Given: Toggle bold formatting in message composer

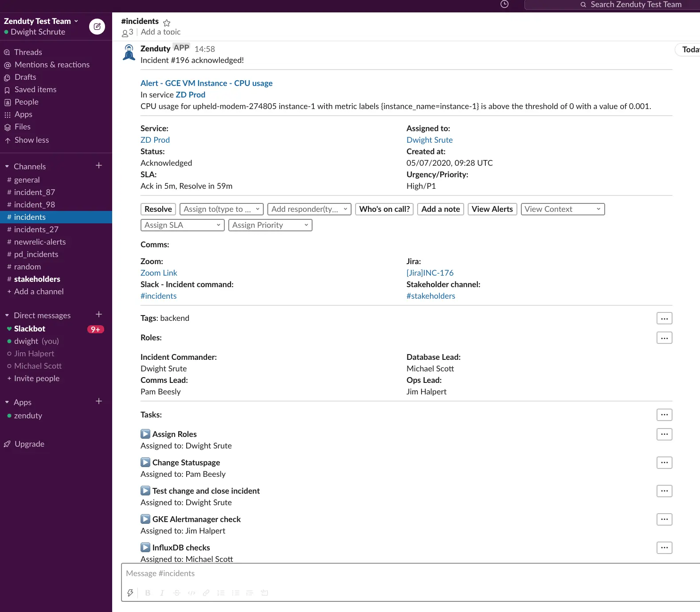Looking at the screenshot, I should pos(148,593).
